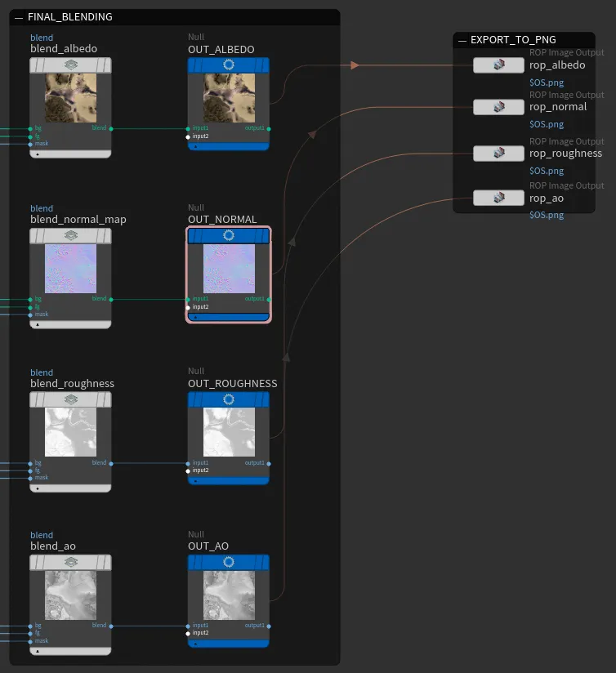Click the OUT_AO preview thumbnail

(x=229, y=595)
